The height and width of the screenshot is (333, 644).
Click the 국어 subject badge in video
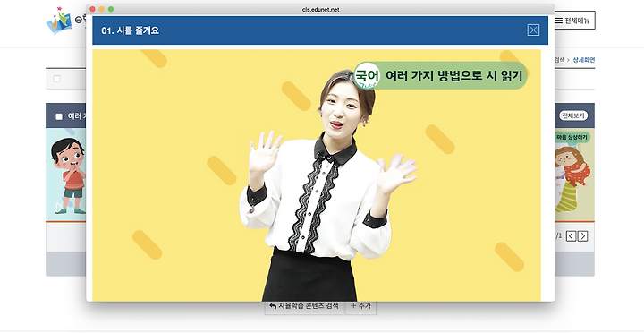point(367,76)
